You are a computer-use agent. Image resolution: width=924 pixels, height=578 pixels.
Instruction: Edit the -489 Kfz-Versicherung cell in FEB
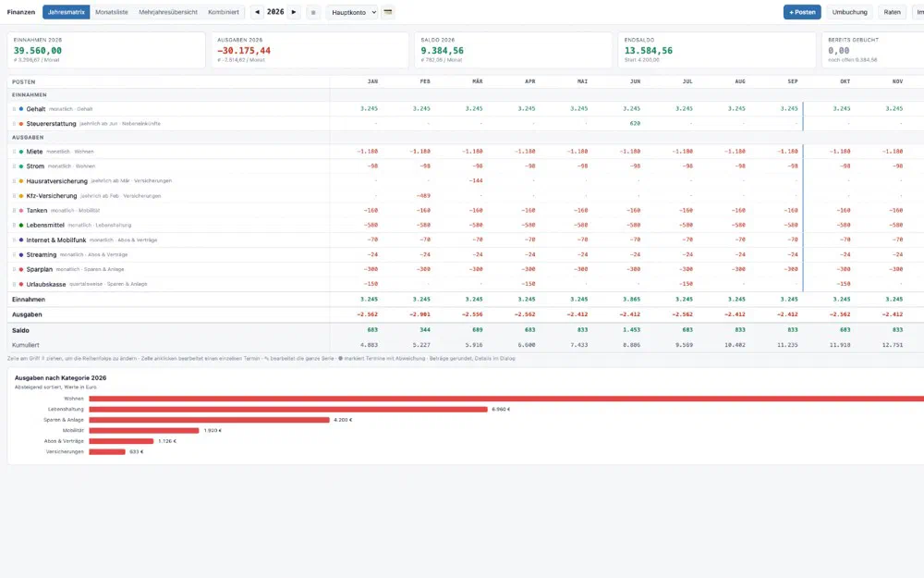[x=423, y=195]
